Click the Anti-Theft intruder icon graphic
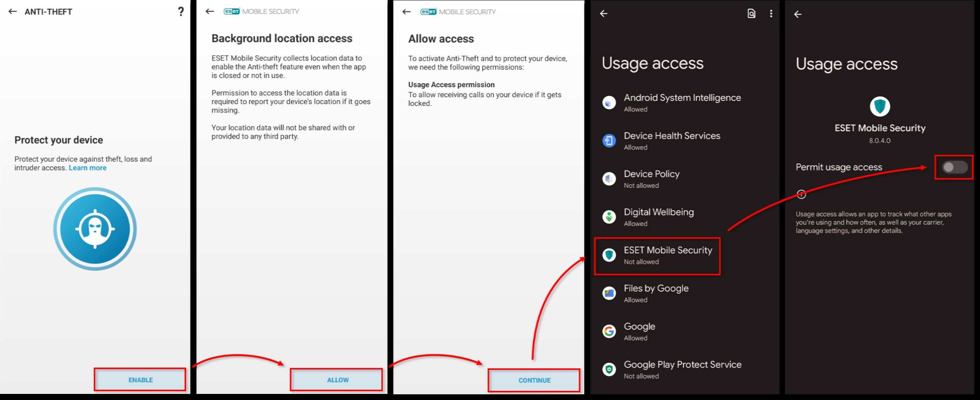Viewport: 980px width, 400px height. point(95,229)
